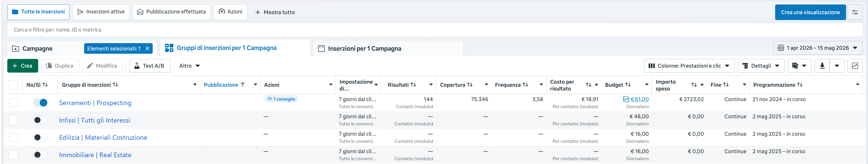Sort the Budget column
868x164 pixels.
[628, 85]
